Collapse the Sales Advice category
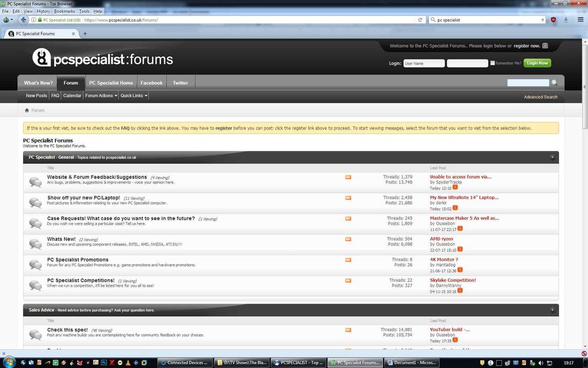This screenshot has height=368, width=588. click(552, 310)
